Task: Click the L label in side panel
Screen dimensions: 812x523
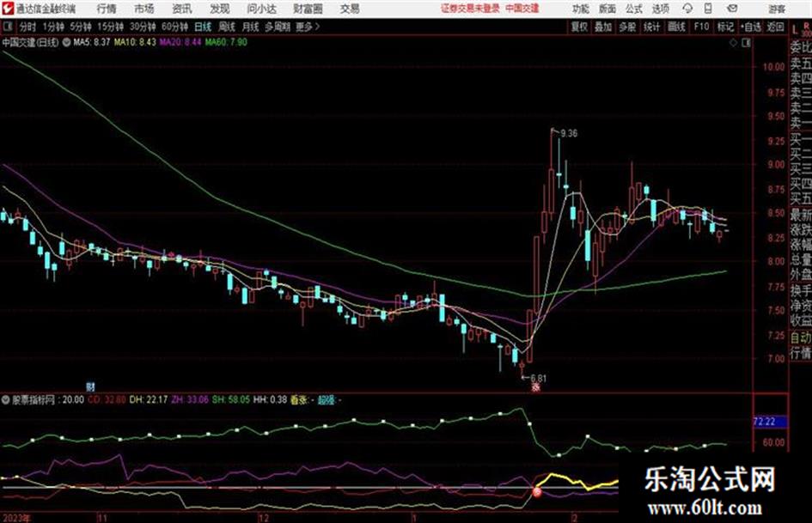Action: pos(796,31)
